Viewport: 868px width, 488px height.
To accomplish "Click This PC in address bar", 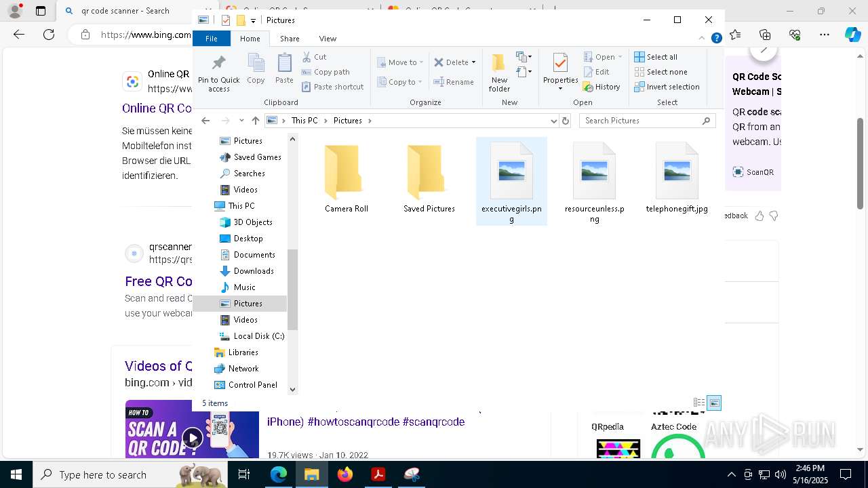I will click(x=304, y=121).
